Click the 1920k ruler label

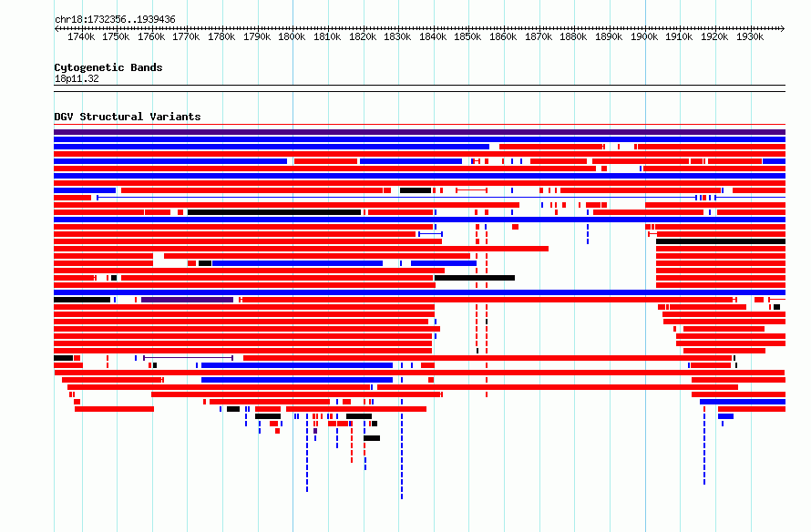coord(714,36)
